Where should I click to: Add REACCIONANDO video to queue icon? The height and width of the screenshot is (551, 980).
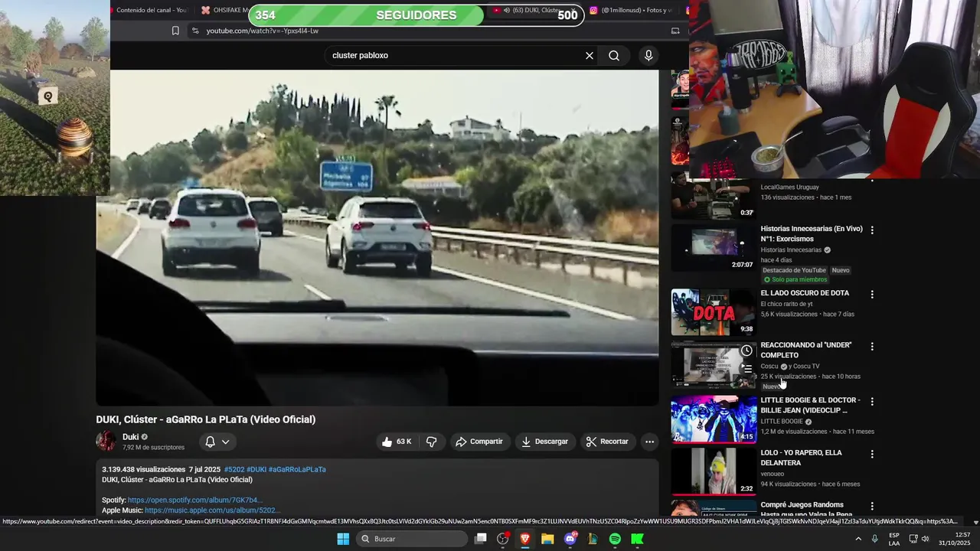(x=746, y=368)
